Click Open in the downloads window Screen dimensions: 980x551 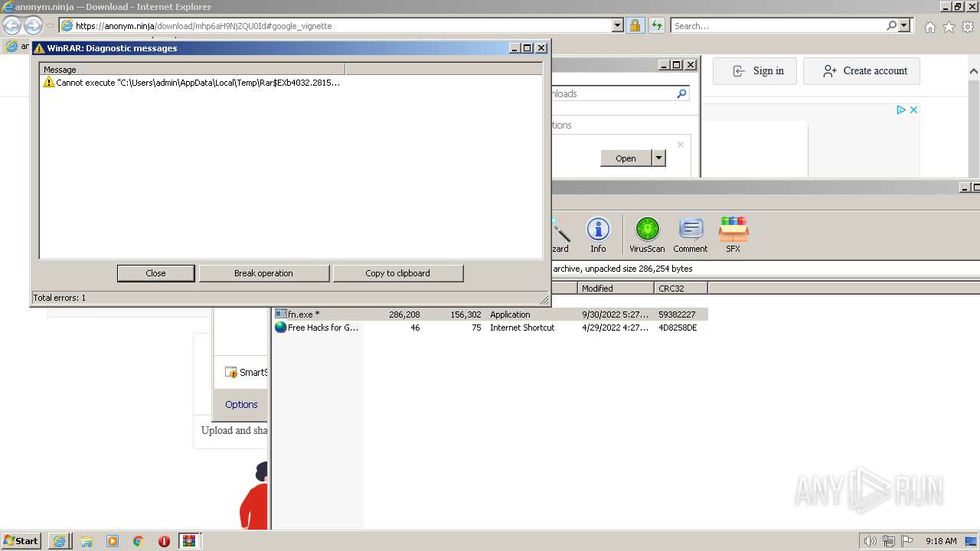coord(626,158)
